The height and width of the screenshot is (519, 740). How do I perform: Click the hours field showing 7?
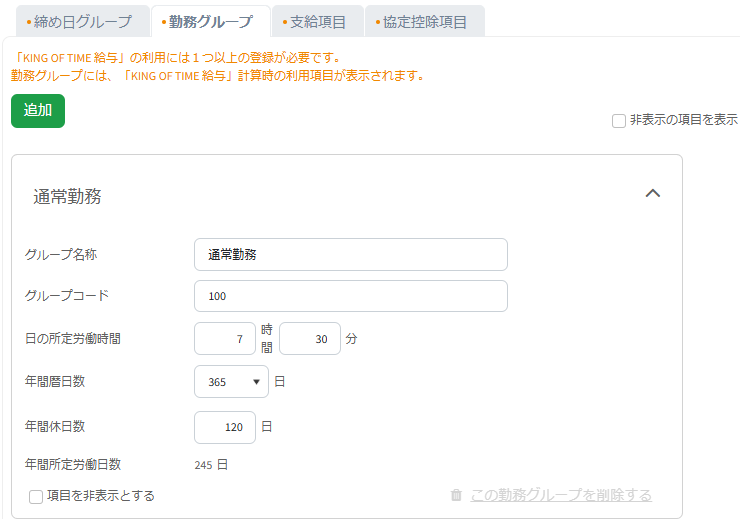(x=225, y=338)
